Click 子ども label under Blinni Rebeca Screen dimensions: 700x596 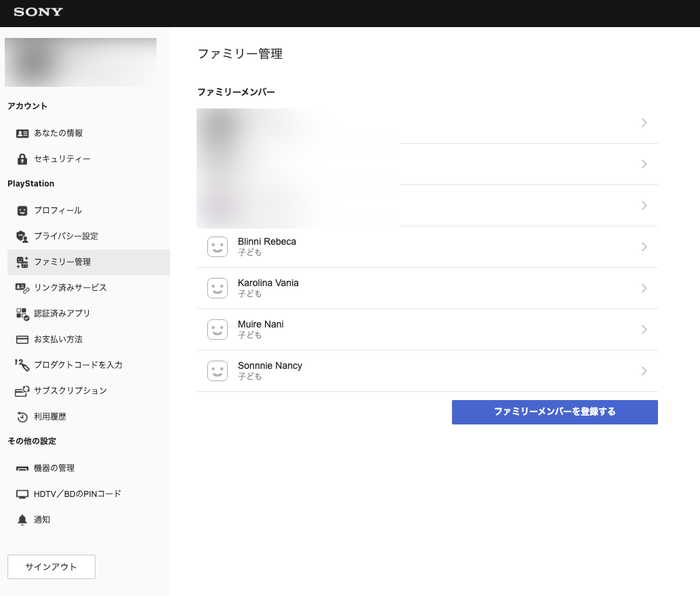(x=249, y=252)
